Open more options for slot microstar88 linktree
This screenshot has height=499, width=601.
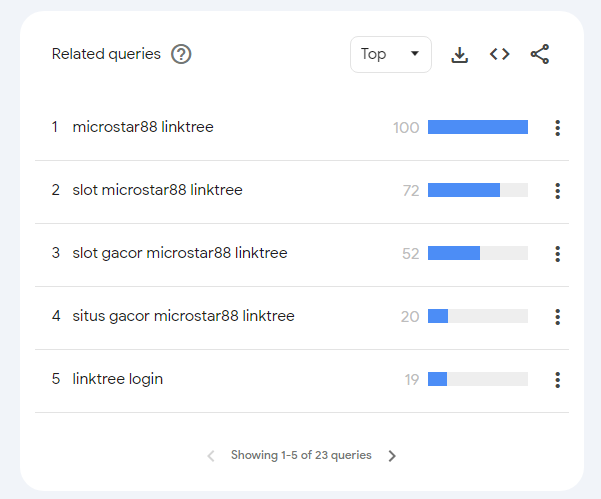[557, 190]
